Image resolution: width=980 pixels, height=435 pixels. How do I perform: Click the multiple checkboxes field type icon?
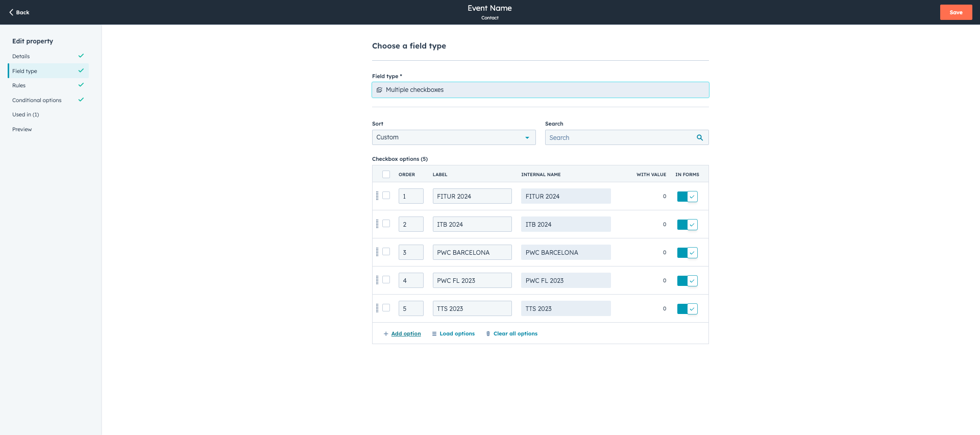(x=379, y=90)
